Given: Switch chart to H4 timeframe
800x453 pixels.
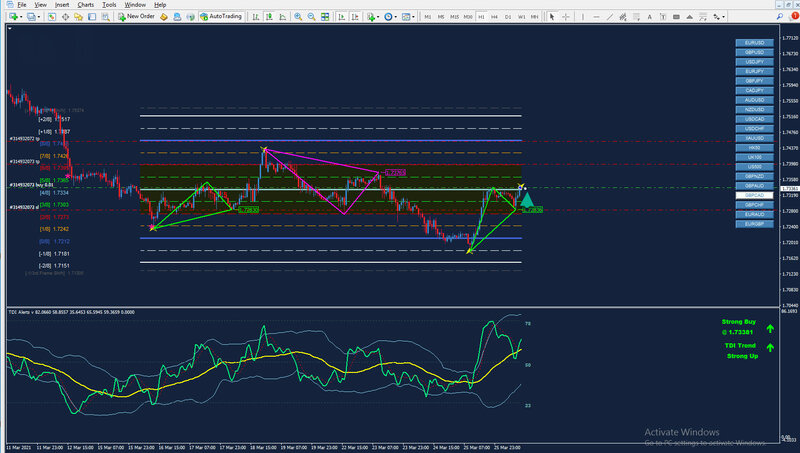Looking at the screenshot, I should point(494,17).
